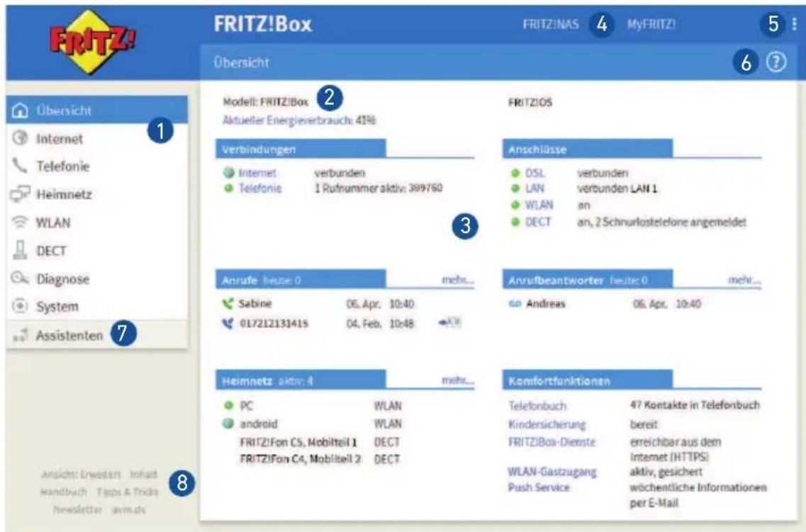The width and height of the screenshot is (806, 532).
Task: Click DECT link under Anschlüsse
Action: pos(537,222)
